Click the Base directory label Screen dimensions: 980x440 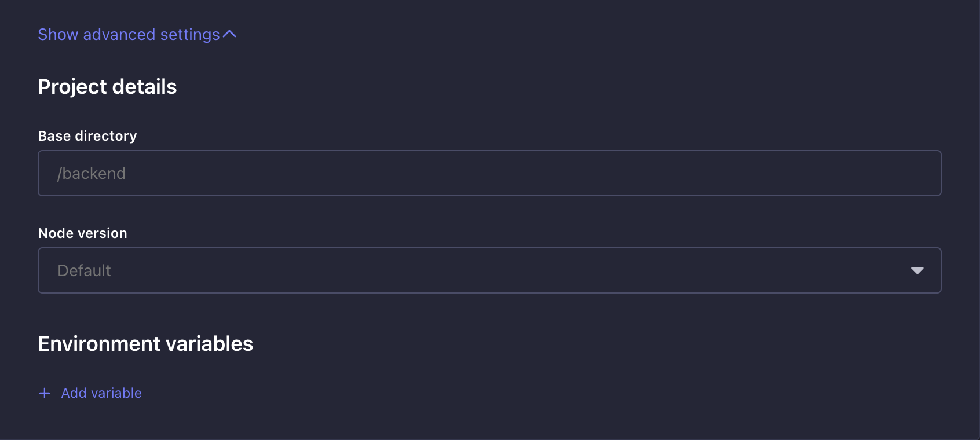[x=87, y=136]
